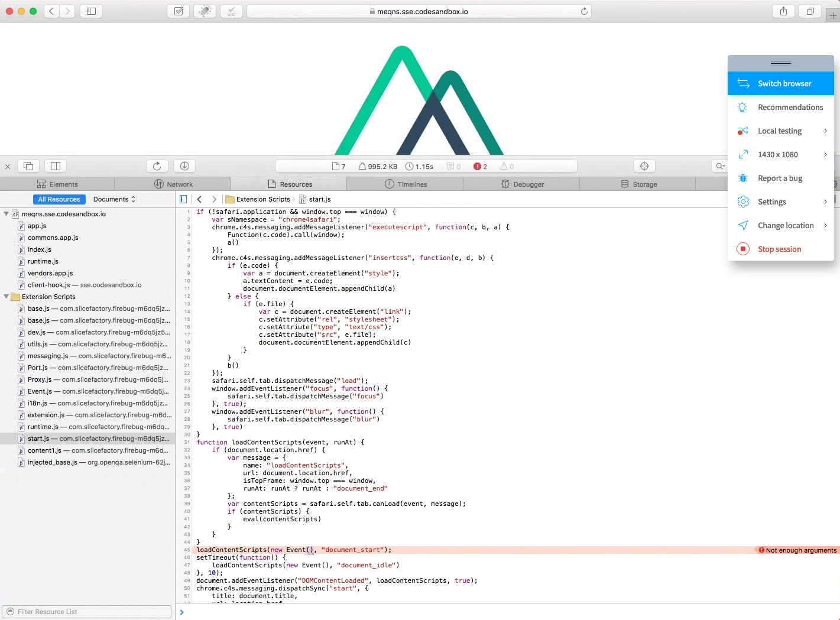Screen dimensions: 840x620
Task: Open utils.js extension script
Action: point(87,344)
